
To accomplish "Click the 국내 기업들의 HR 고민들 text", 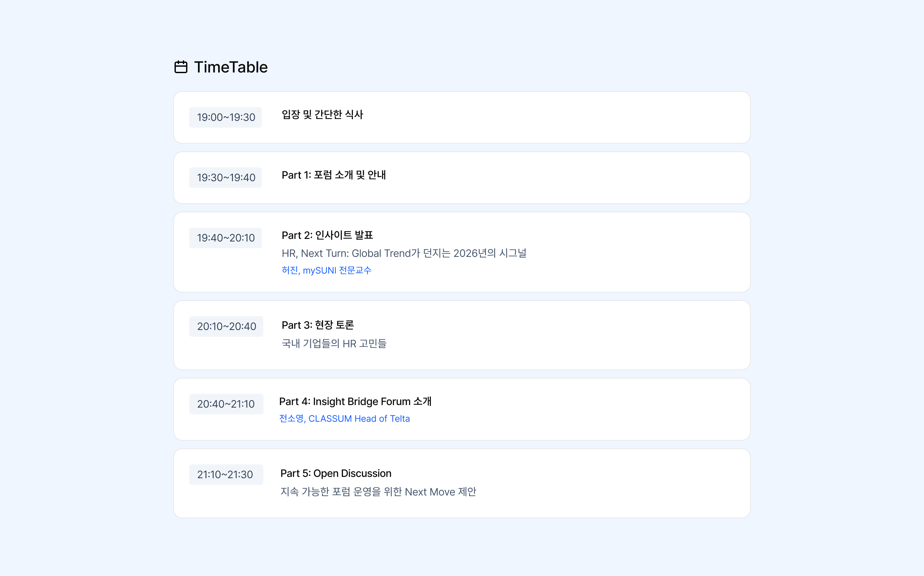I will tap(334, 343).
